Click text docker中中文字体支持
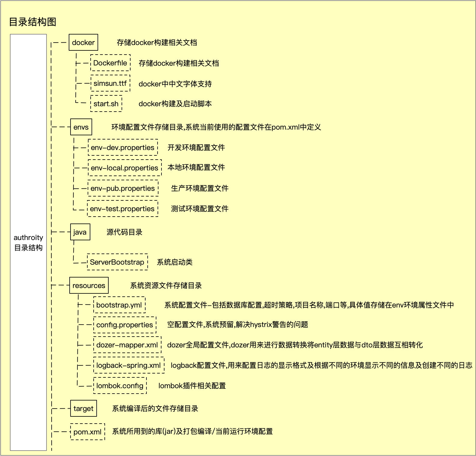 tap(175, 84)
